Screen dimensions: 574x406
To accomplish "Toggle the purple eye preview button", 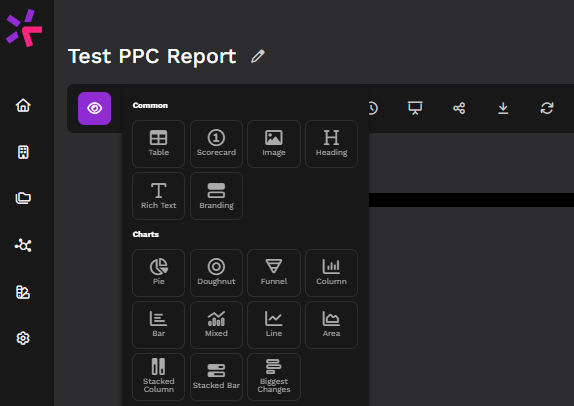I will point(94,108).
